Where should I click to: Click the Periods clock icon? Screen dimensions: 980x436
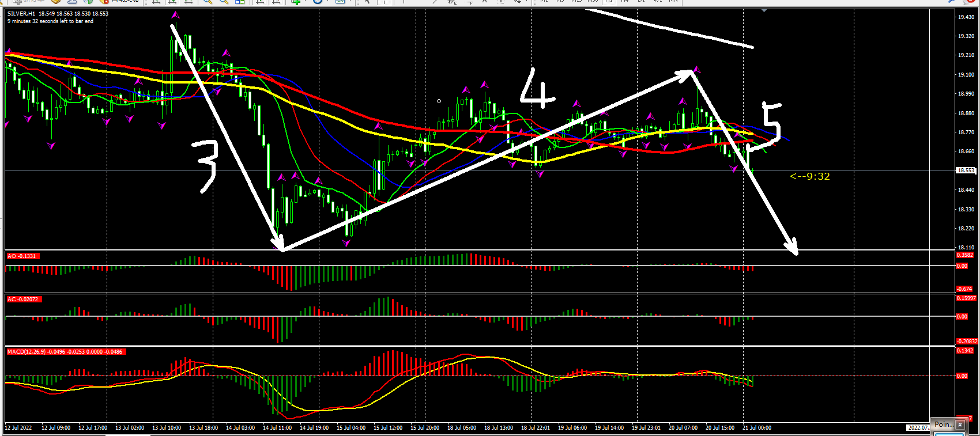318,2
